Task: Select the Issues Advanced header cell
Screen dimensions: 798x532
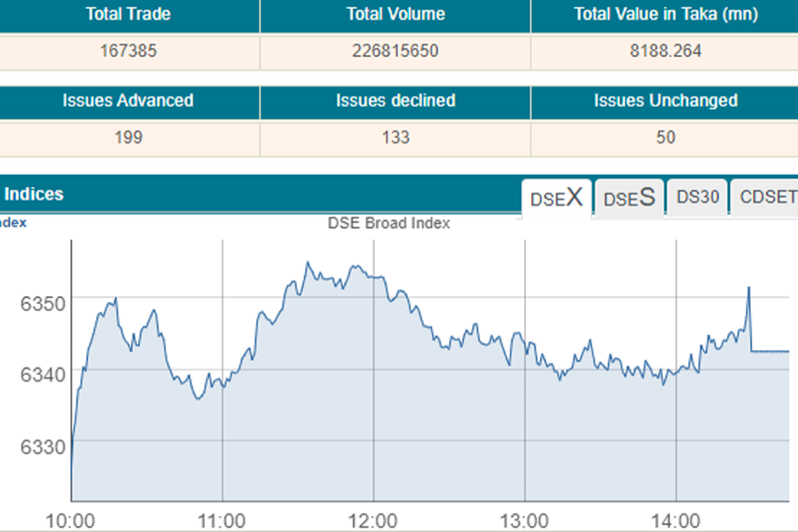Action: [129, 101]
